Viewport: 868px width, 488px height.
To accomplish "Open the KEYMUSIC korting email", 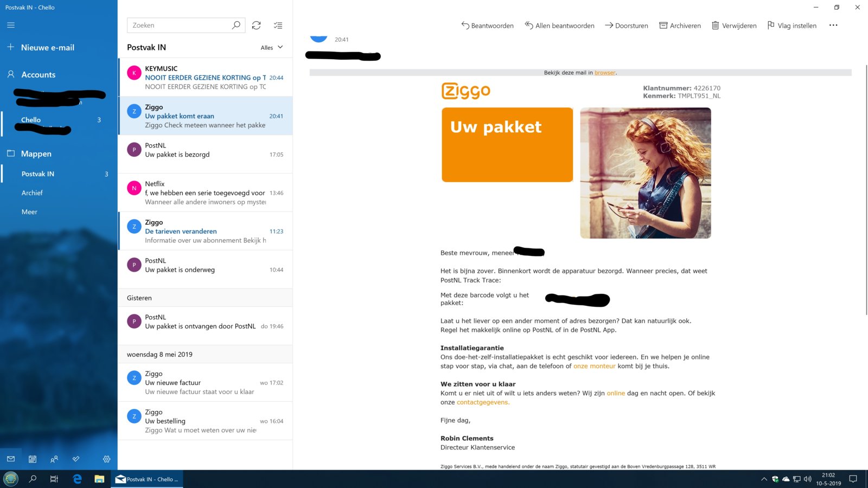I will (206, 77).
